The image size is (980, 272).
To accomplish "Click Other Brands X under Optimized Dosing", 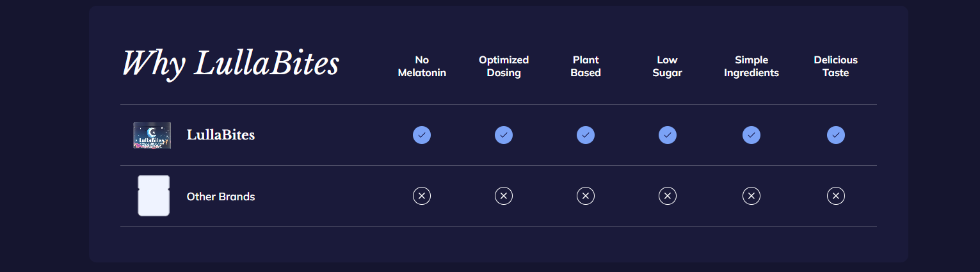I will [504, 196].
